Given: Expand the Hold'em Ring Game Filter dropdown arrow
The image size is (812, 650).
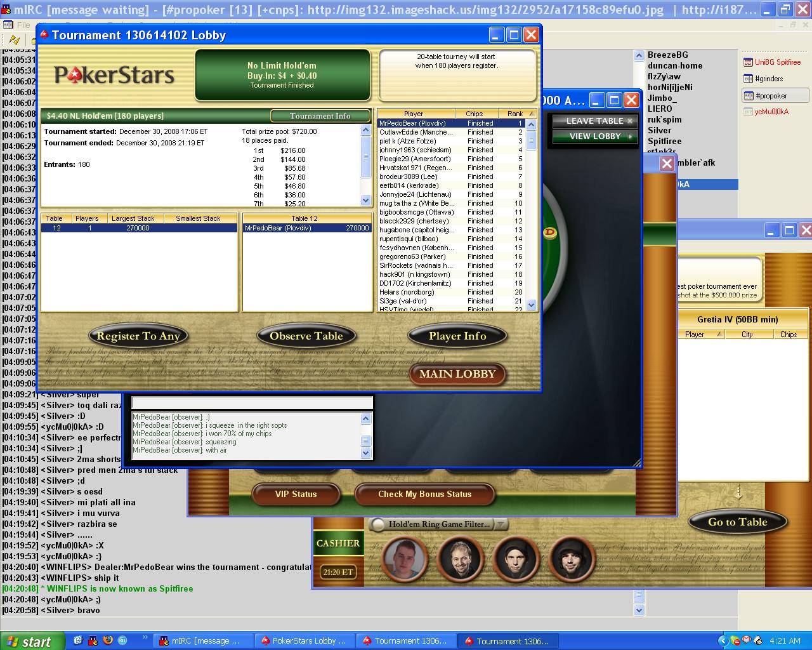Looking at the screenshot, I should (x=501, y=524).
